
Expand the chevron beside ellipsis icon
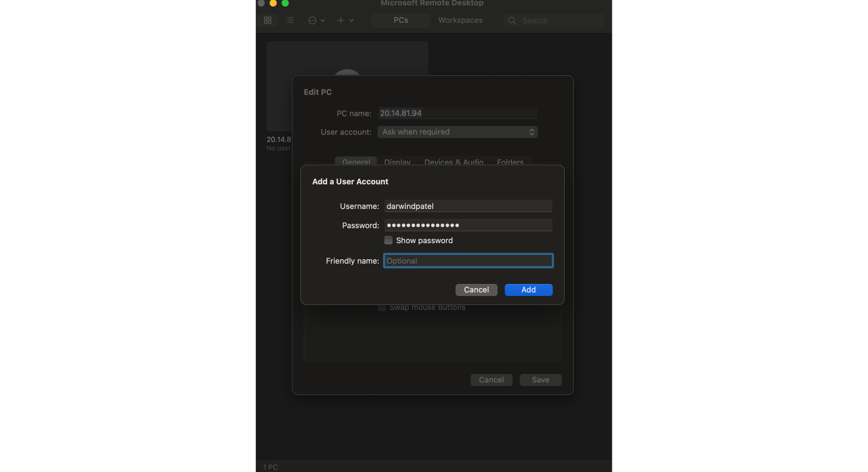click(x=323, y=21)
